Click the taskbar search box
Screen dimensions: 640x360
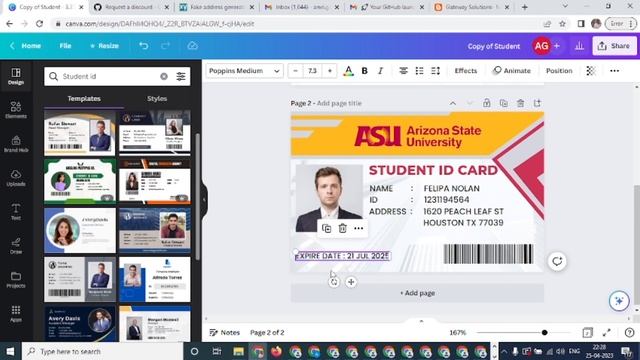[102, 351]
